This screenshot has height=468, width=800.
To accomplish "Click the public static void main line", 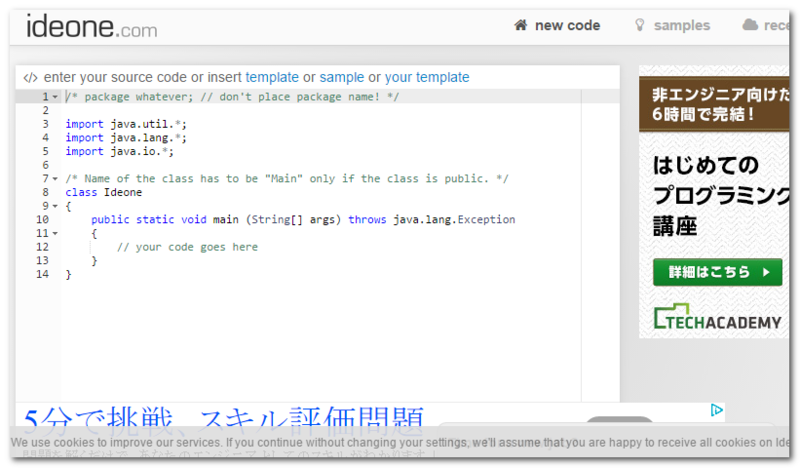I will [x=303, y=219].
